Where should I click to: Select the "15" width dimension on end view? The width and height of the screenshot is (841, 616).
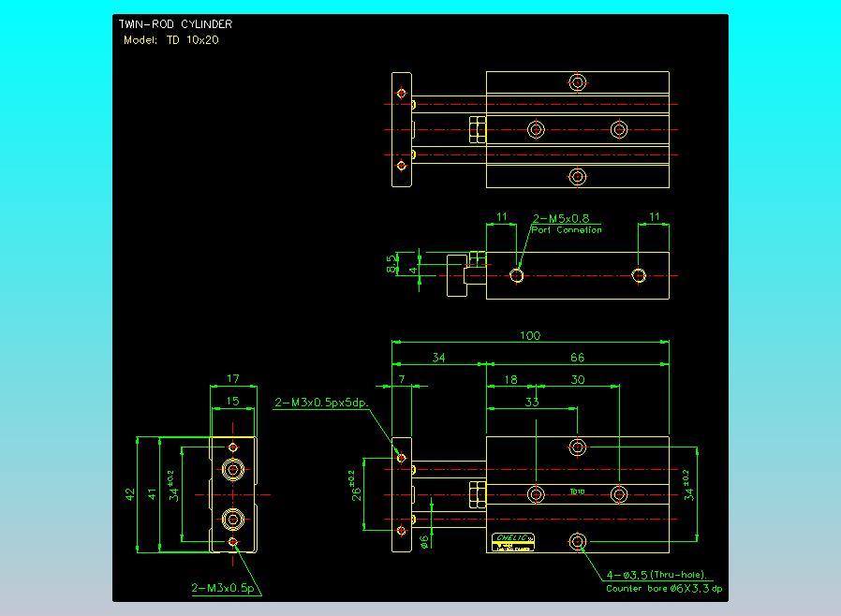(x=232, y=401)
